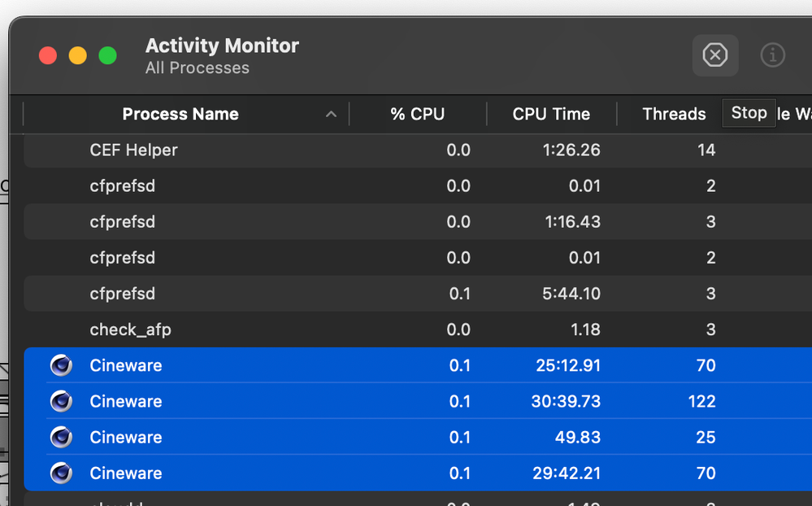812x506 pixels.
Task: Click the Cineware icon with CPU time 49.83
Action: pyautogui.click(x=61, y=437)
